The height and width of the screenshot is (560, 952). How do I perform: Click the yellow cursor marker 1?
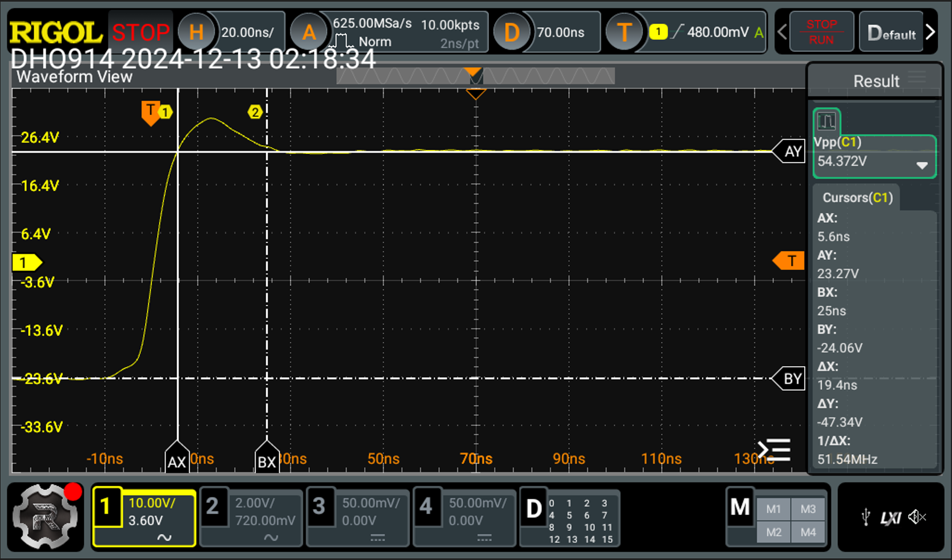[166, 112]
